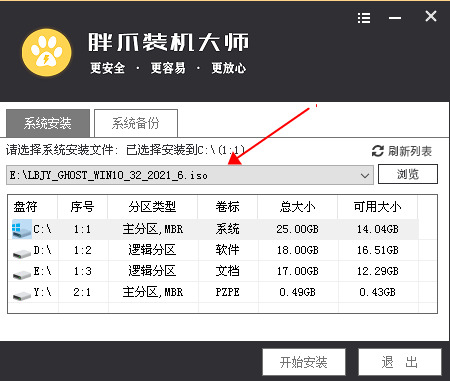
Task: Click the available size 0.43GB
Action: tap(378, 292)
